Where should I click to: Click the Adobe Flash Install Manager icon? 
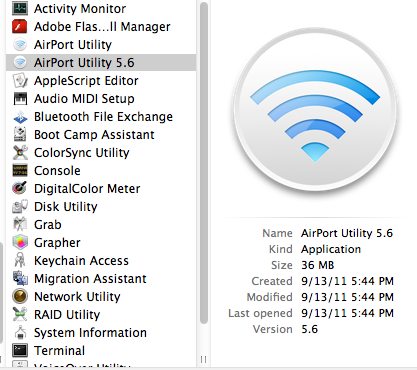coord(20,27)
